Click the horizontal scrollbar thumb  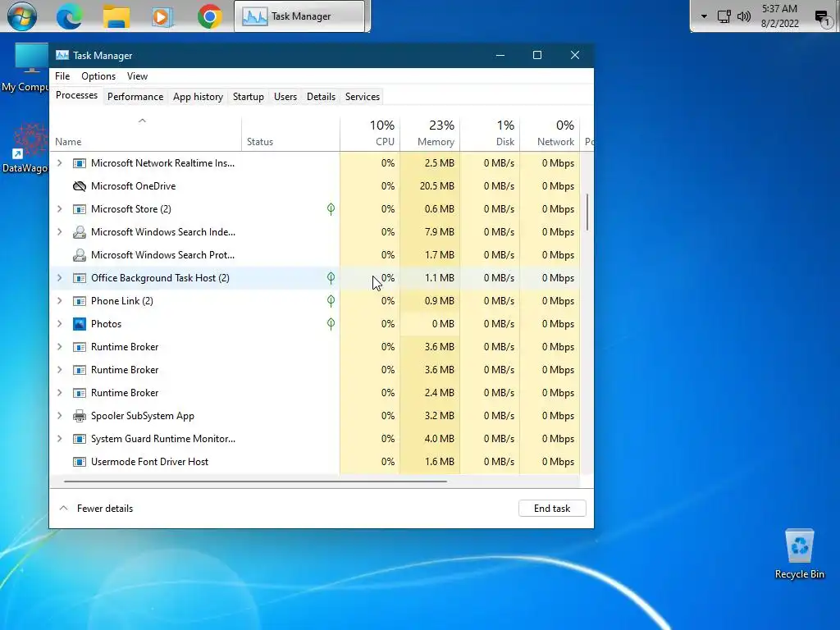coord(255,482)
